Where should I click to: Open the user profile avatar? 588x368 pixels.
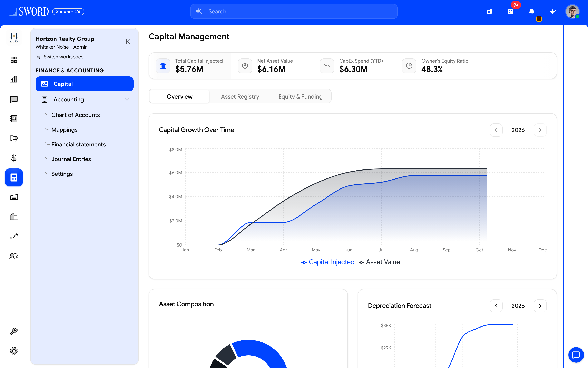(x=572, y=11)
